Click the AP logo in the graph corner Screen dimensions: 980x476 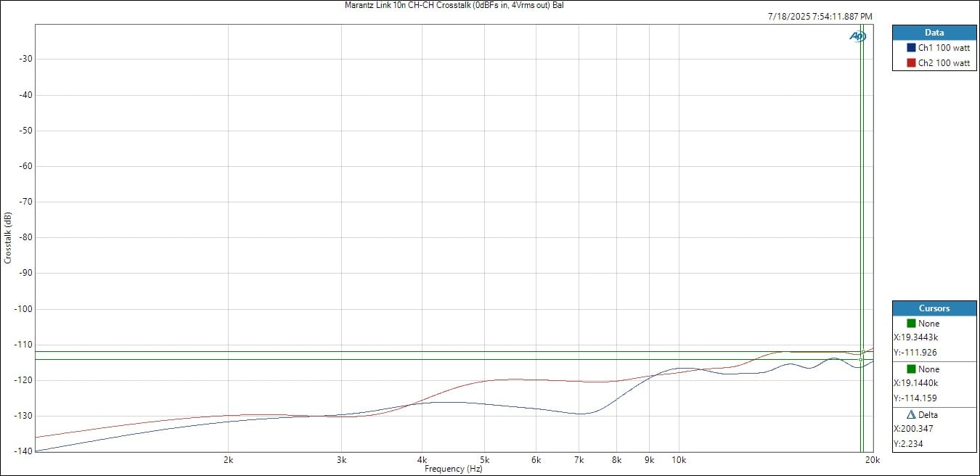[857, 36]
